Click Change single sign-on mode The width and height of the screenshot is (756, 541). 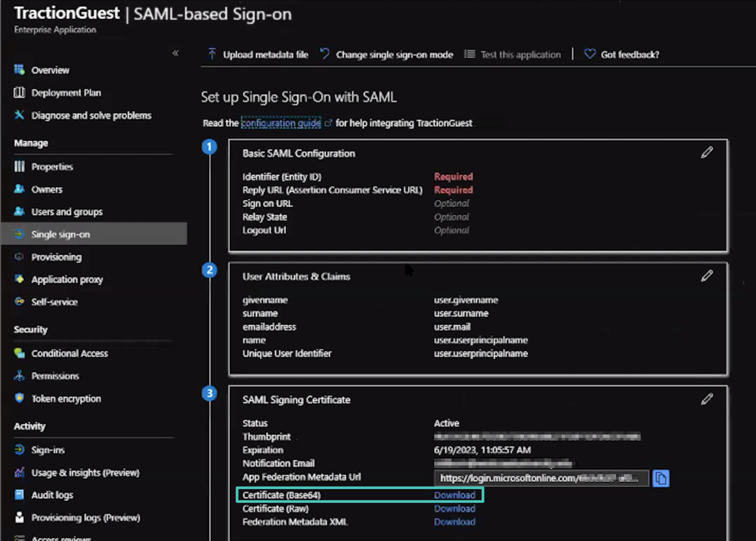pyautogui.click(x=386, y=54)
